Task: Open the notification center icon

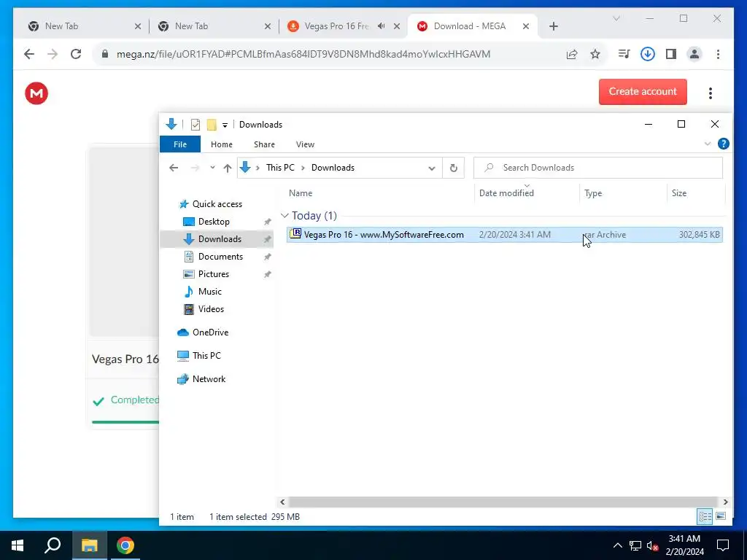Action: tap(723, 545)
